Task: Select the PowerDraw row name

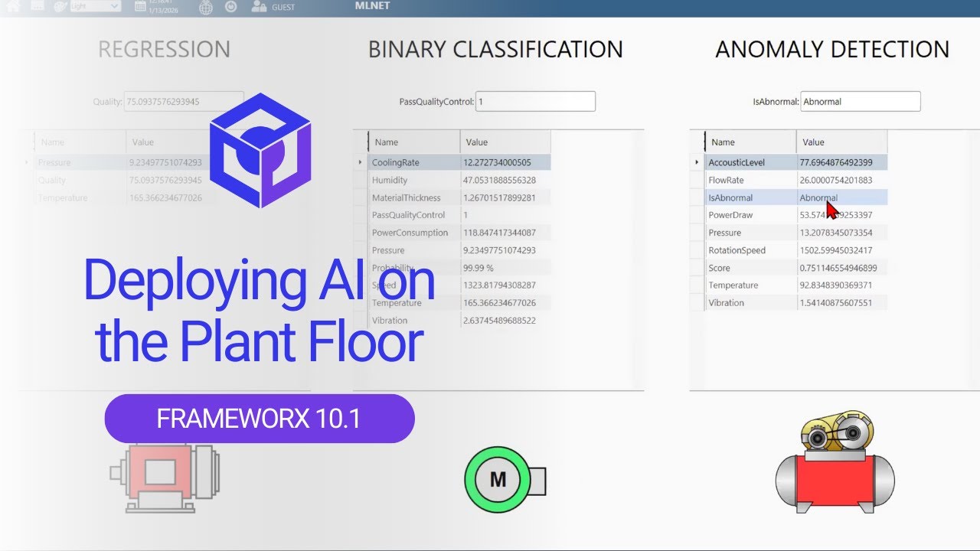Action: tap(730, 215)
